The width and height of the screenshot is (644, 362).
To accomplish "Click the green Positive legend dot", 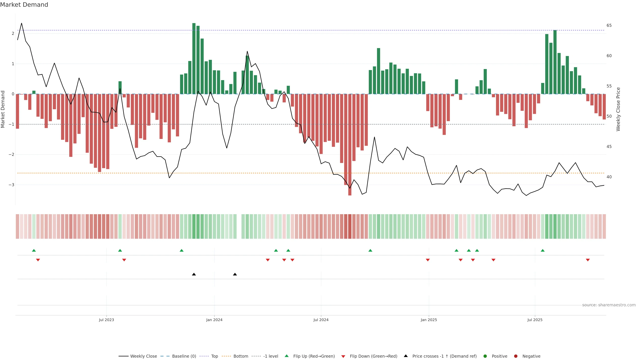I will coord(485,356).
